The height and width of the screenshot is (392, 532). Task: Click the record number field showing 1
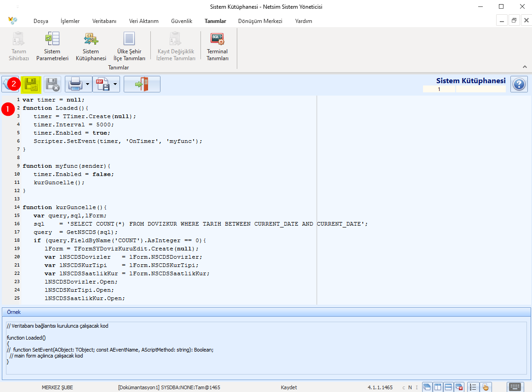pyautogui.click(x=439, y=89)
